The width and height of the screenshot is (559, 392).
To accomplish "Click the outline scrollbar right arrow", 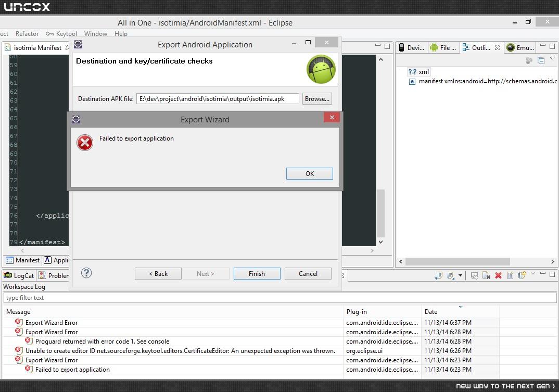I will click(x=552, y=261).
